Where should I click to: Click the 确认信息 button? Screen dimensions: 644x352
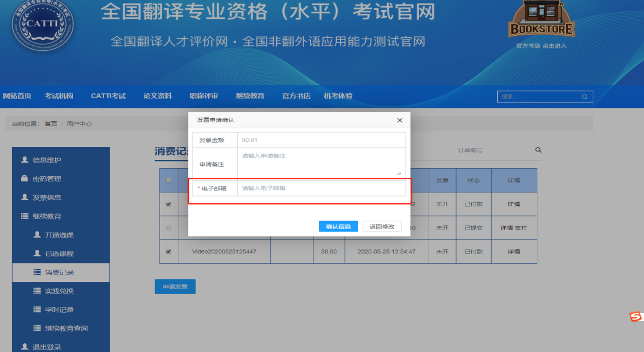[x=338, y=227]
